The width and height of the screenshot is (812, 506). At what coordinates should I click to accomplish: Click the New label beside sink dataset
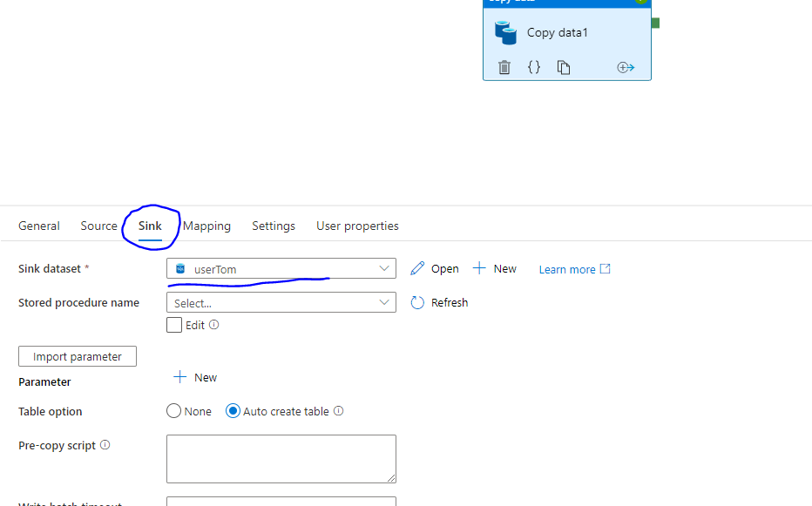[505, 269]
